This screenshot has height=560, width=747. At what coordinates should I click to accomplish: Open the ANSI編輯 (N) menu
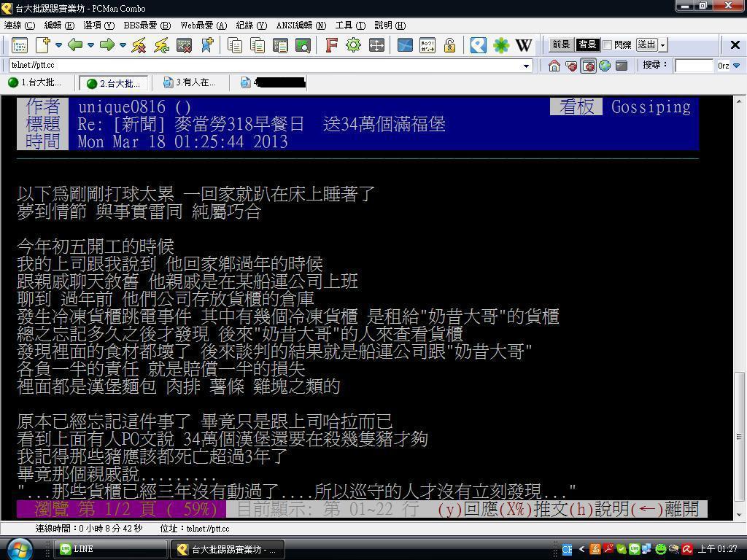(x=301, y=26)
